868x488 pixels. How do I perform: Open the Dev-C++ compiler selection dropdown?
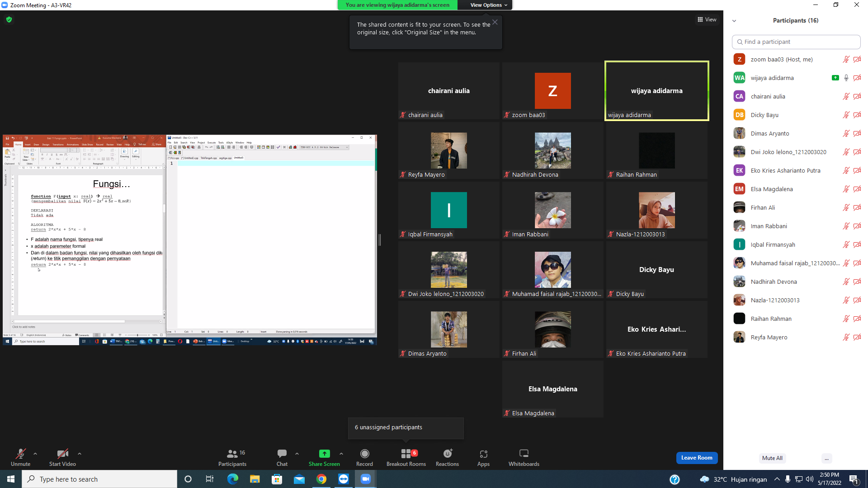tap(325, 147)
